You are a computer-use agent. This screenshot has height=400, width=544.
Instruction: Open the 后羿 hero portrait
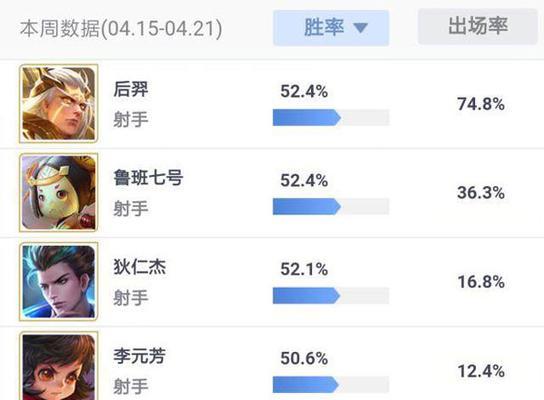pyautogui.click(x=59, y=103)
